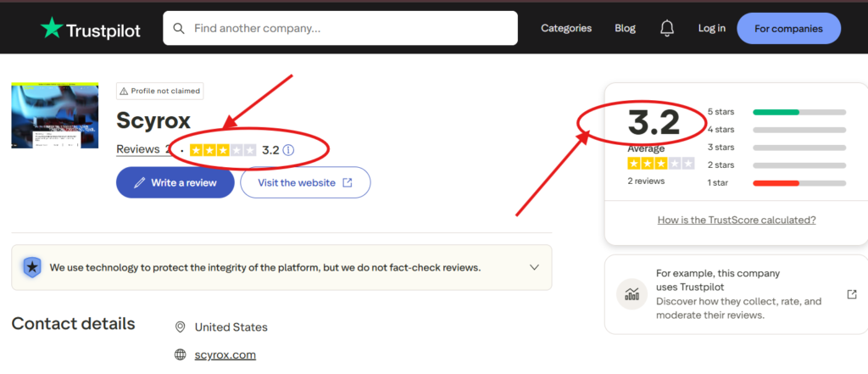Click the globe icon next to scyrox.com
The width and height of the screenshot is (868, 374).
180,354
